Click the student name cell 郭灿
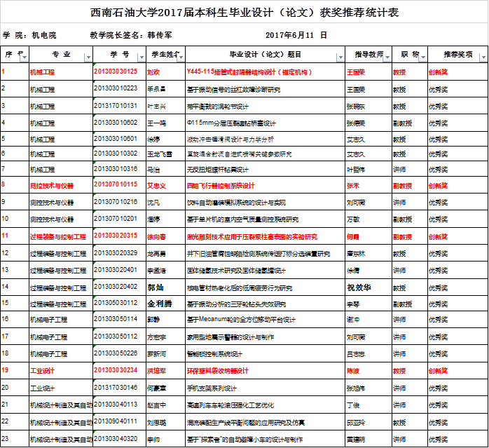Viewport: 489px width, 448px height. pos(156,287)
